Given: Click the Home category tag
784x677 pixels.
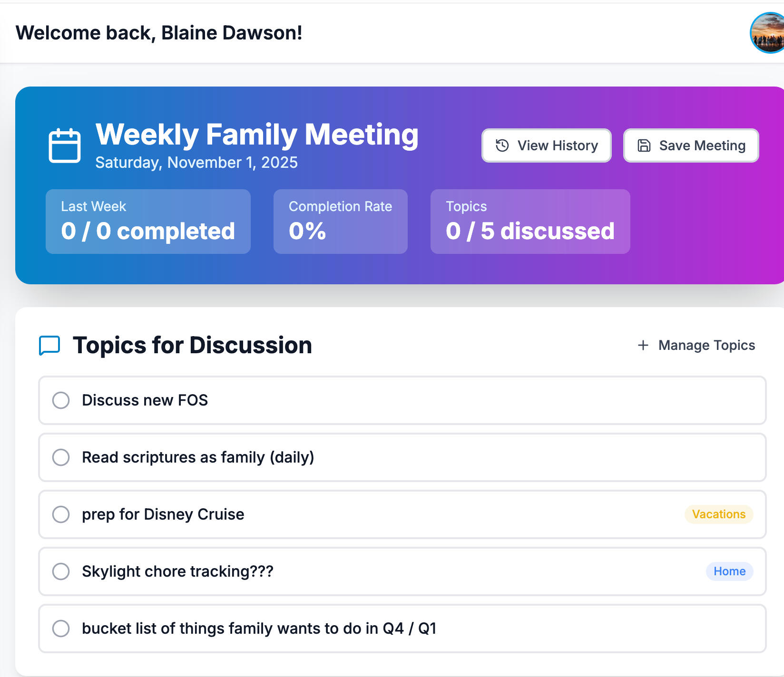Looking at the screenshot, I should [x=729, y=571].
